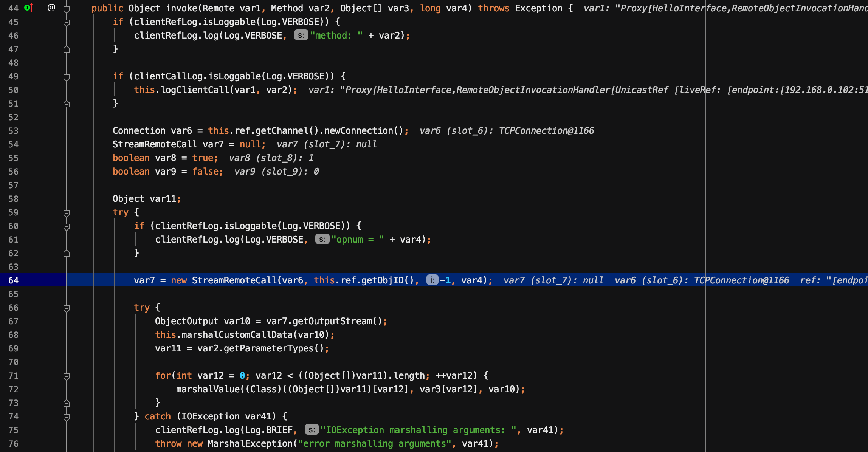
Task: Fold the inner try block on line 66
Action: click(x=67, y=308)
